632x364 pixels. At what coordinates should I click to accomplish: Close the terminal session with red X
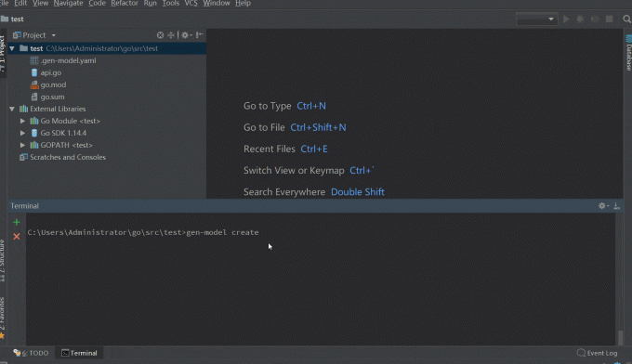(17, 237)
